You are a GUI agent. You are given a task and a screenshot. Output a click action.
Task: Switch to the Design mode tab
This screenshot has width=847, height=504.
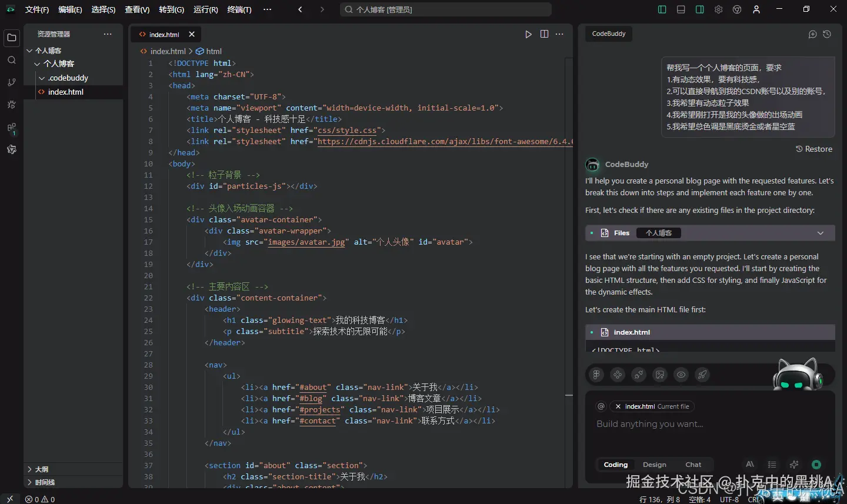point(654,465)
